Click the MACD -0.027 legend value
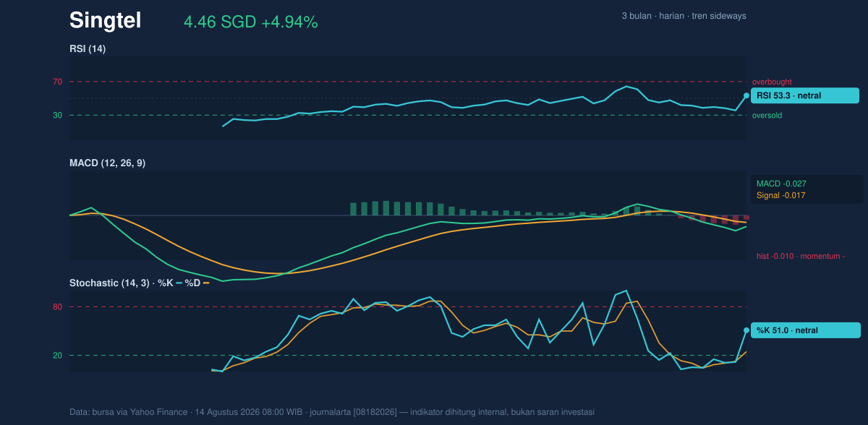Image resolution: width=868 pixels, height=425 pixels. click(781, 184)
